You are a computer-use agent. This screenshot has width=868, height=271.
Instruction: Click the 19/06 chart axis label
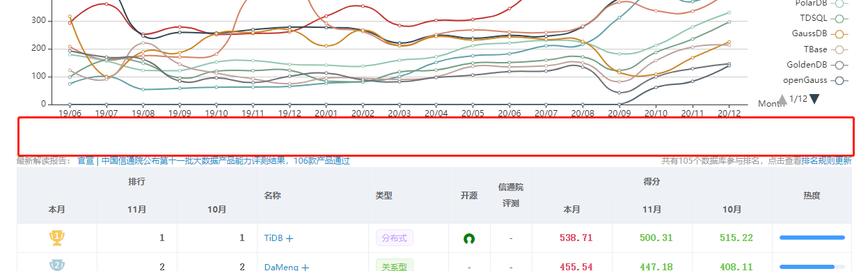click(x=69, y=112)
